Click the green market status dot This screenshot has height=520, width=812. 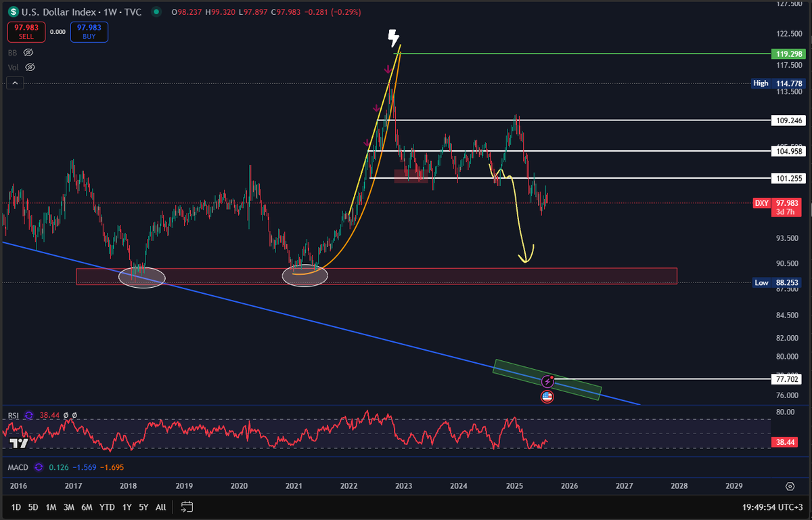click(157, 12)
